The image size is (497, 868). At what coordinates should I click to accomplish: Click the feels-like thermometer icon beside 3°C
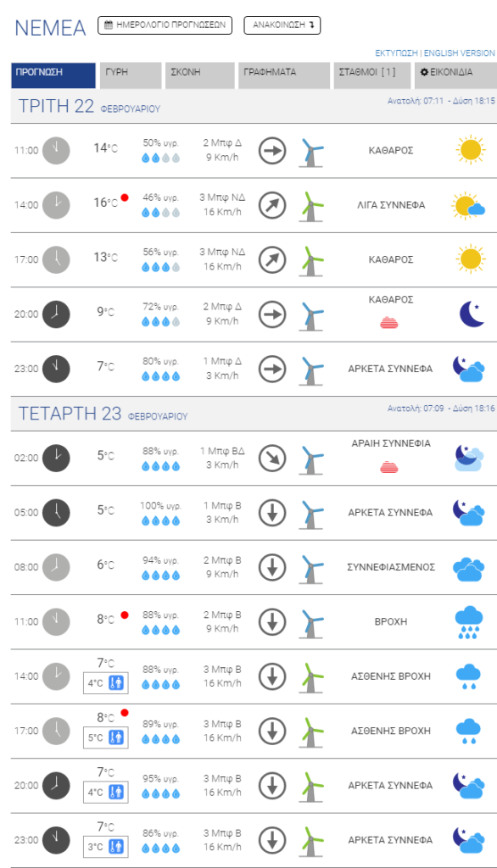116,847
